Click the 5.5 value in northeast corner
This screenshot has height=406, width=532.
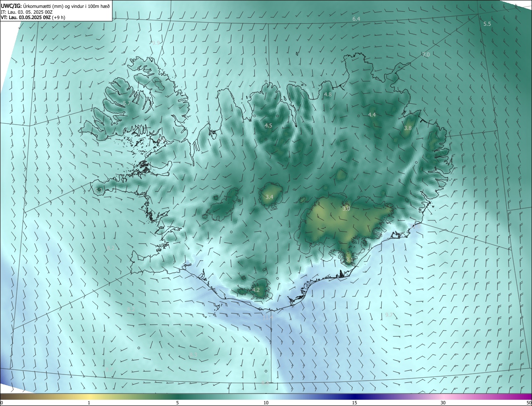[x=487, y=24]
